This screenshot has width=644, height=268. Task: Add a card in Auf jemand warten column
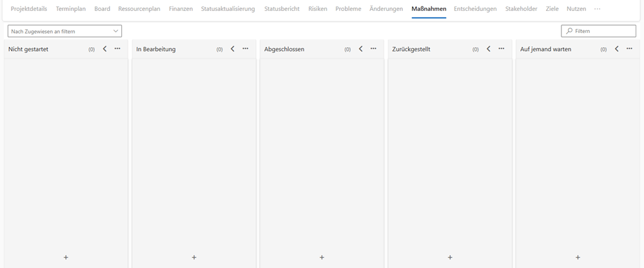578,257
